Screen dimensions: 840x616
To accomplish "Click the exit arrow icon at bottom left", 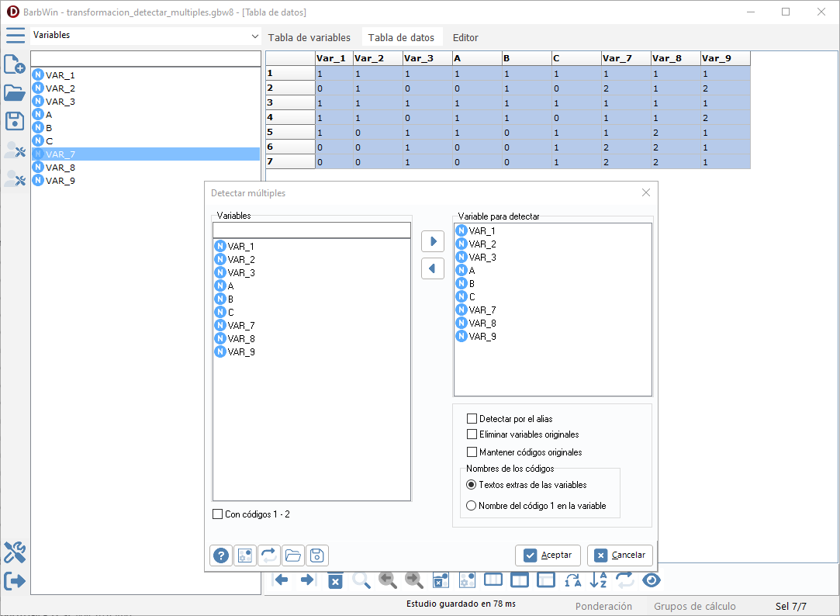I will click(x=15, y=580).
